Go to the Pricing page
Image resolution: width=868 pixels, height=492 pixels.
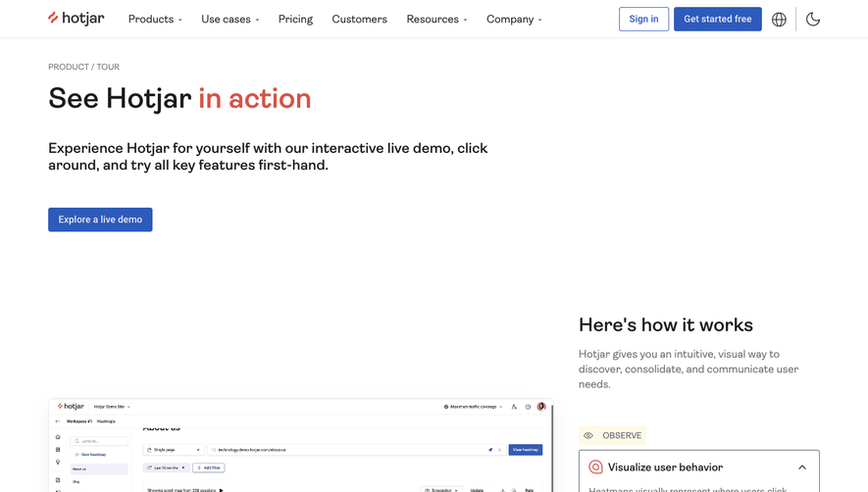coord(295,20)
